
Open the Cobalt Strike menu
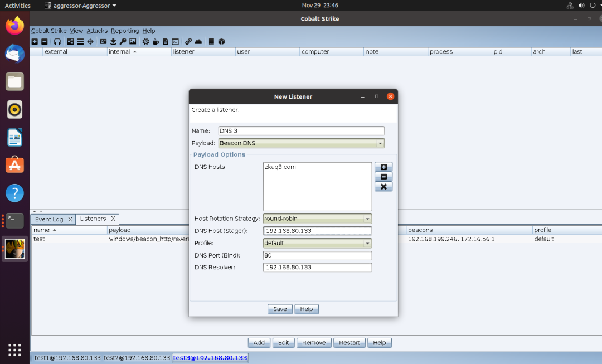(x=48, y=31)
